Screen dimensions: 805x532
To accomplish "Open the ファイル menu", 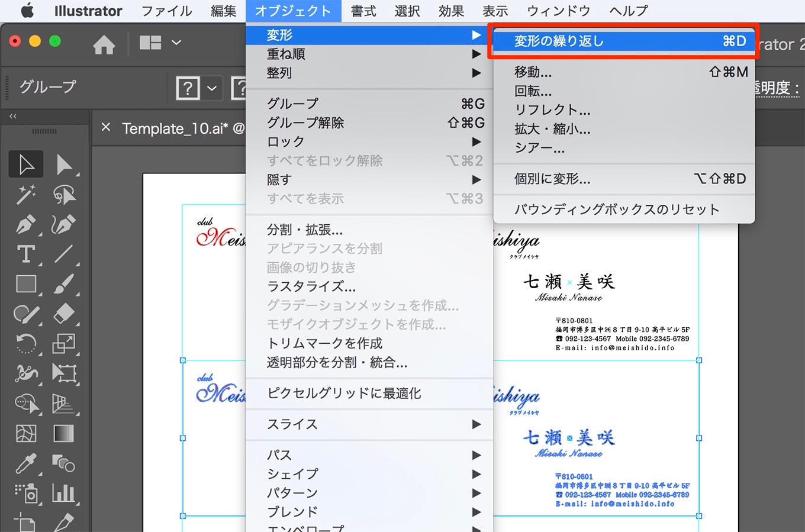I will click(167, 11).
